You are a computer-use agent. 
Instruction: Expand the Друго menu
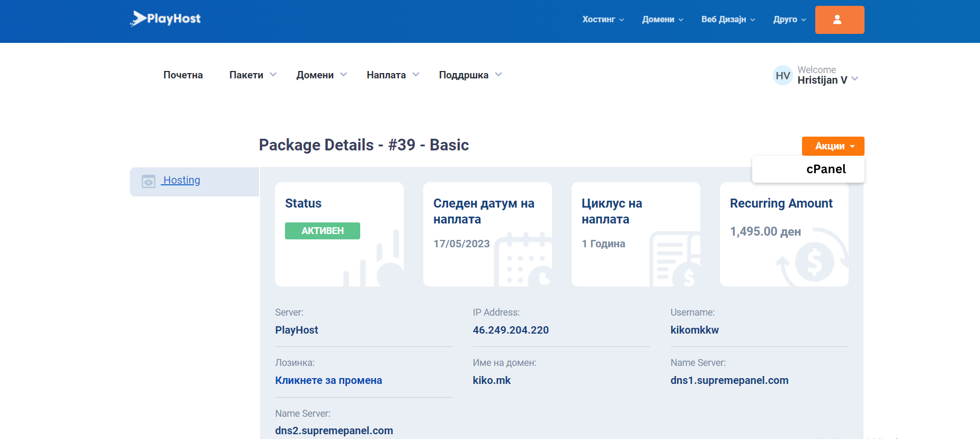[x=789, y=20]
